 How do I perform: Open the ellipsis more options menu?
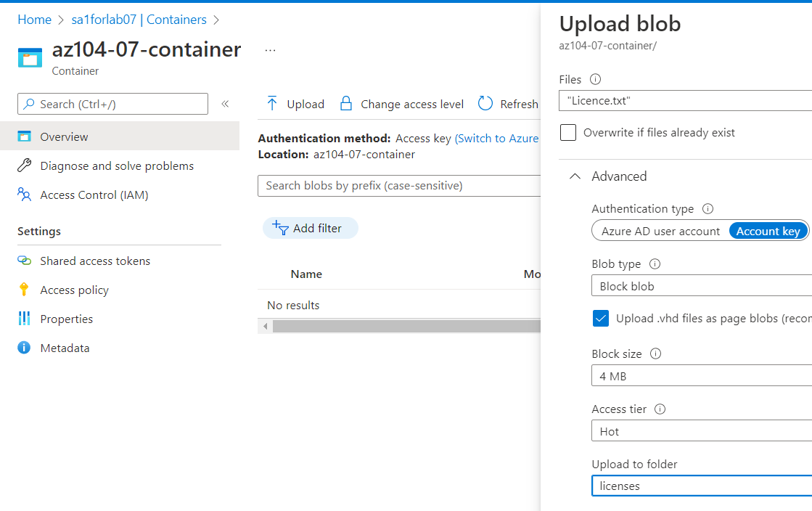click(x=271, y=50)
